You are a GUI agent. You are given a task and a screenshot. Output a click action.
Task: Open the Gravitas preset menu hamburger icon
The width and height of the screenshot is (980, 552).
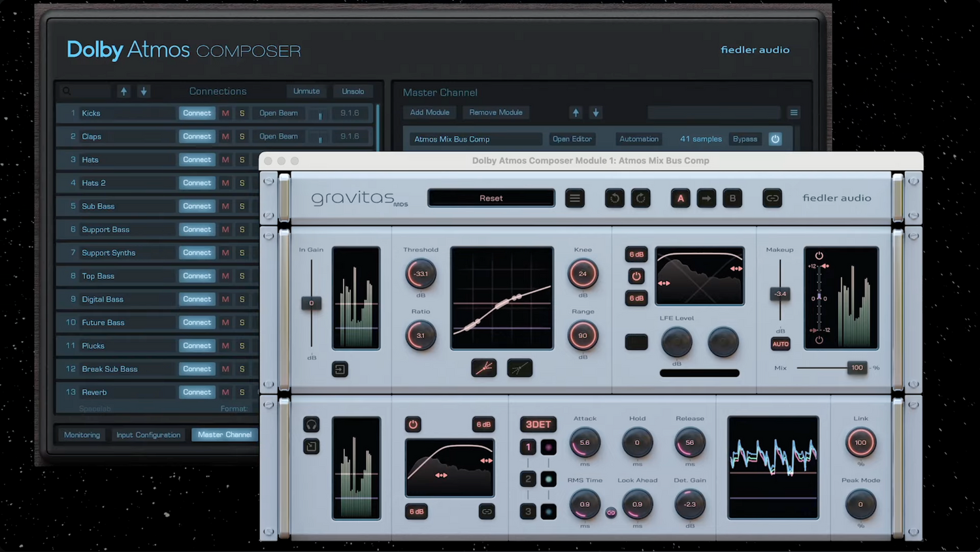[x=575, y=199]
